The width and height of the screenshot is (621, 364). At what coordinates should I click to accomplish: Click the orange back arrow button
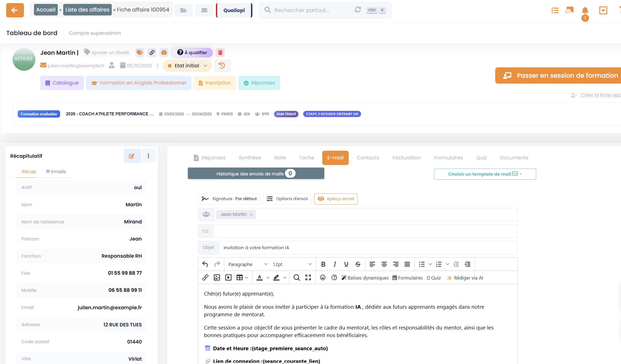(x=15, y=10)
